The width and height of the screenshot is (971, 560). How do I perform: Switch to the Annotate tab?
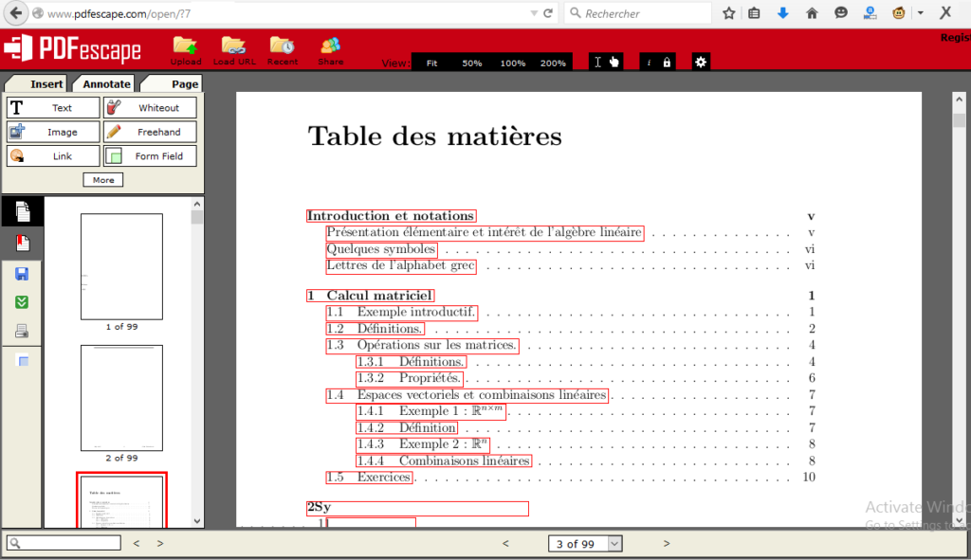[x=103, y=83]
